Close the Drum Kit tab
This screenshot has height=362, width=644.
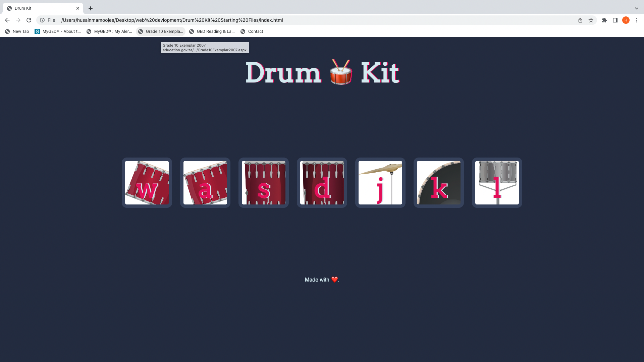[x=78, y=8]
